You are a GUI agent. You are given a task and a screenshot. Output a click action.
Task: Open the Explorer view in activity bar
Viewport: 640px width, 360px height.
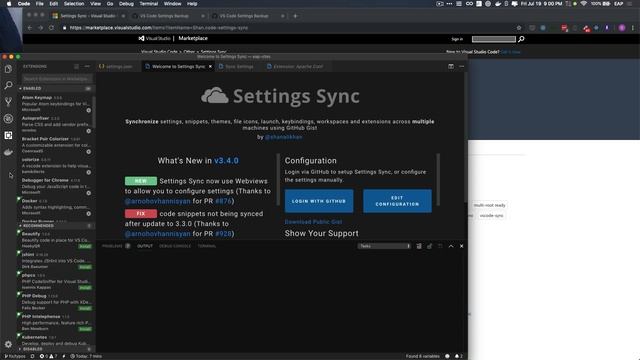[8, 69]
